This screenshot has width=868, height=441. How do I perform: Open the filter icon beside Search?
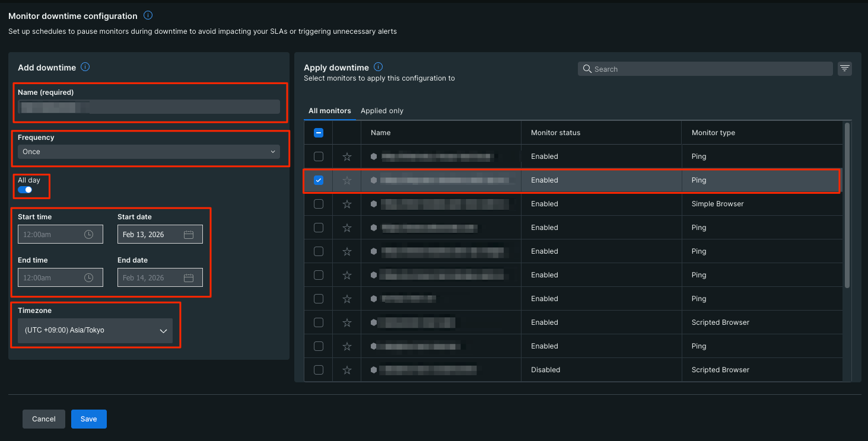[845, 69]
